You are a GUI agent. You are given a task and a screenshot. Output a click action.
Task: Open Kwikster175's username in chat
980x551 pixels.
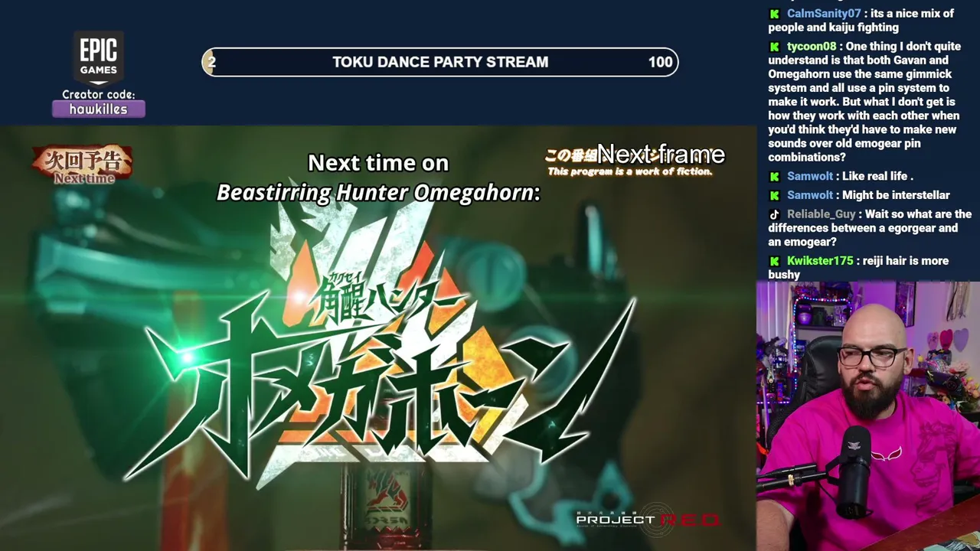(820, 262)
